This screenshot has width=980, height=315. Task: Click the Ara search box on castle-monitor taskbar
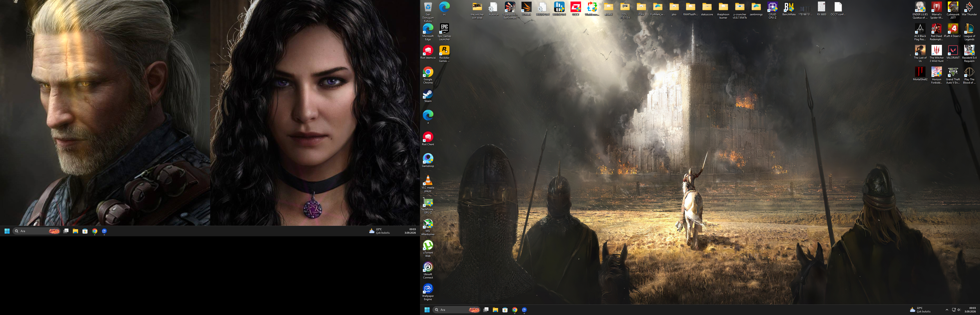(x=457, y=310)
